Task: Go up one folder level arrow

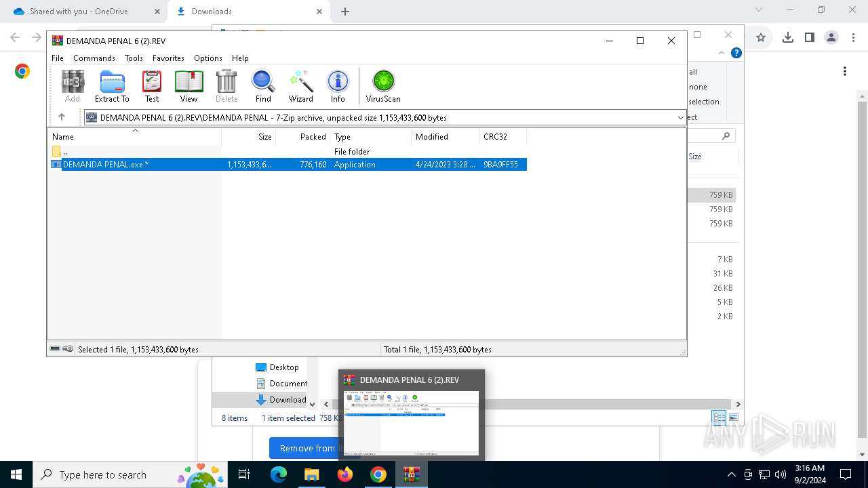Action: pyautogui.click(x=62, y=117)
